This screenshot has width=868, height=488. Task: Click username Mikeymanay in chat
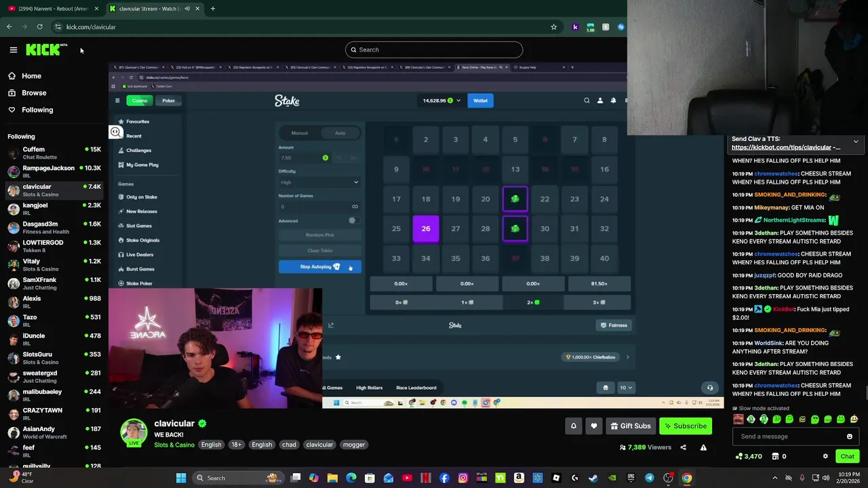point(772,207)
